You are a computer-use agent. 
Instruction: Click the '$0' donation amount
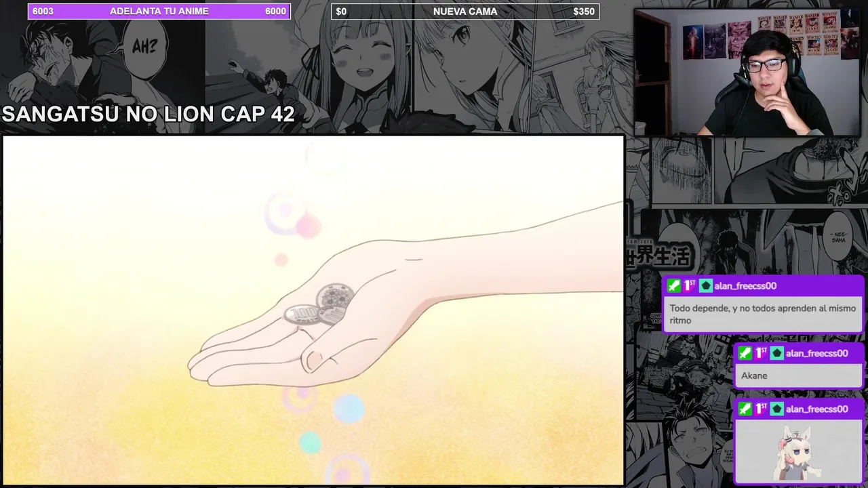(341, 12)
